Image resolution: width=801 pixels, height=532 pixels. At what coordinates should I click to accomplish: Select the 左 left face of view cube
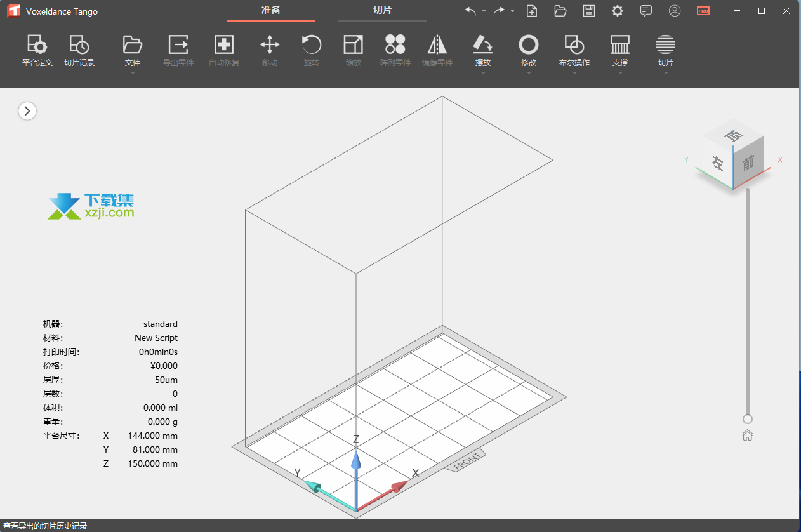(718, 163)
